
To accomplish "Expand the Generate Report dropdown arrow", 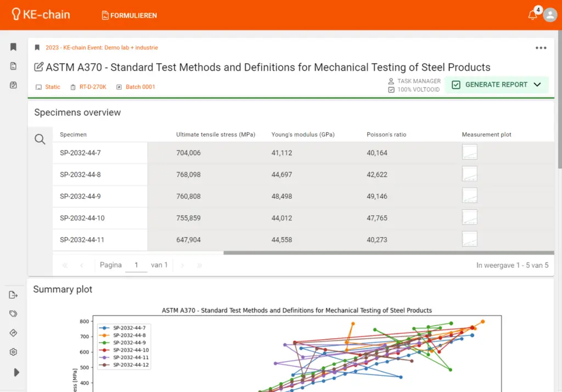I will coord(537,85).
